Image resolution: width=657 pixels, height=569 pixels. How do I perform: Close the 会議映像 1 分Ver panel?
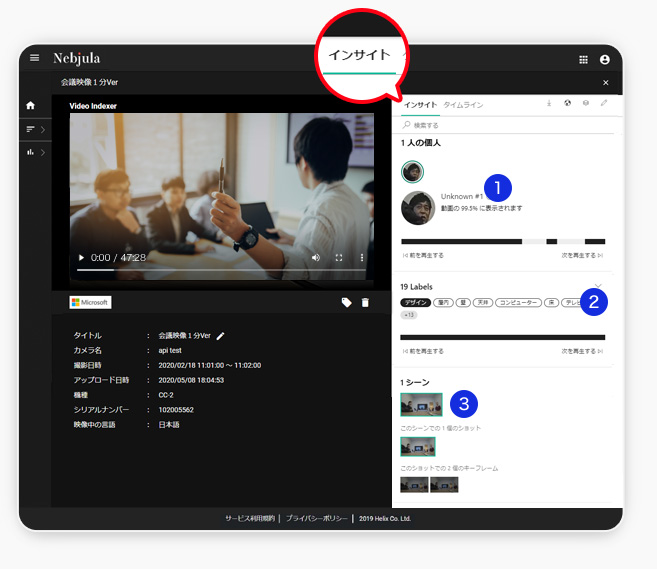pyautogui.click(x=605, y=83)
